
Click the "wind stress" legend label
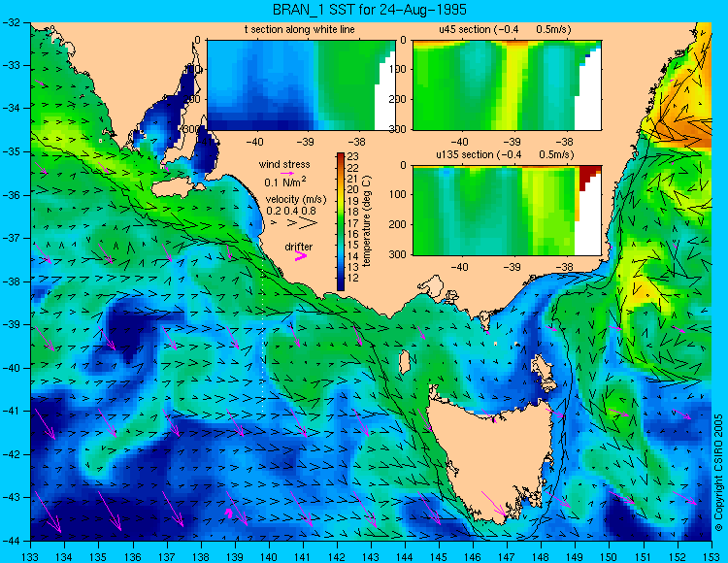[284, 164]
